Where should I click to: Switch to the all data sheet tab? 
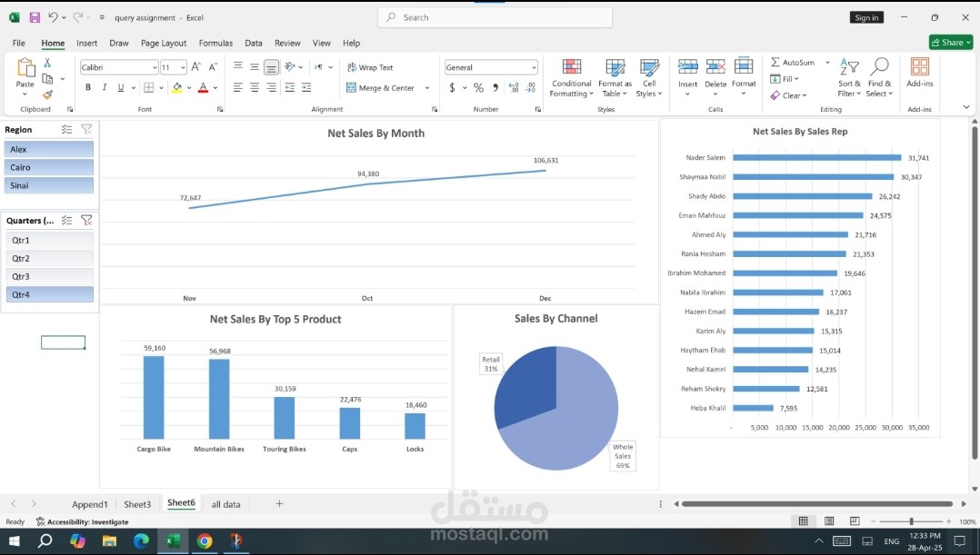pos(225,504)
